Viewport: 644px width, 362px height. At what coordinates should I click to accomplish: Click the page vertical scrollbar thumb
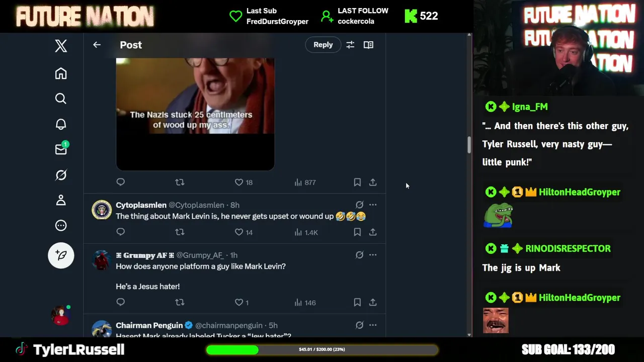tap(469, 145)
